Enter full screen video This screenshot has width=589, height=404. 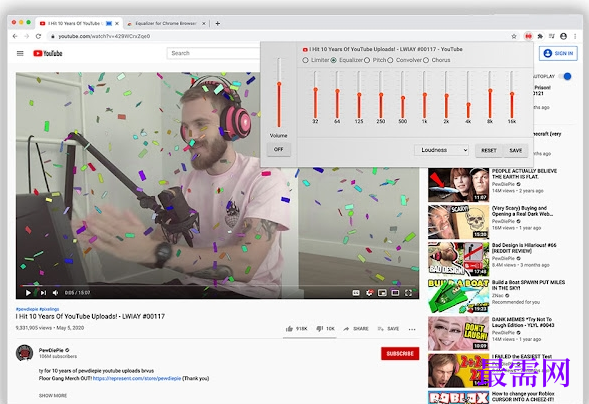[x=408, y=292]
